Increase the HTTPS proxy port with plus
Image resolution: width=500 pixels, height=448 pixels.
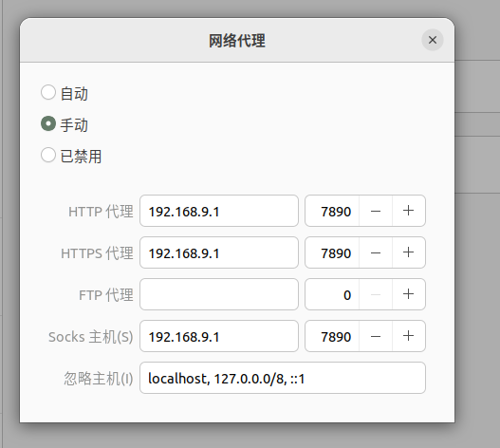point(409,252)
